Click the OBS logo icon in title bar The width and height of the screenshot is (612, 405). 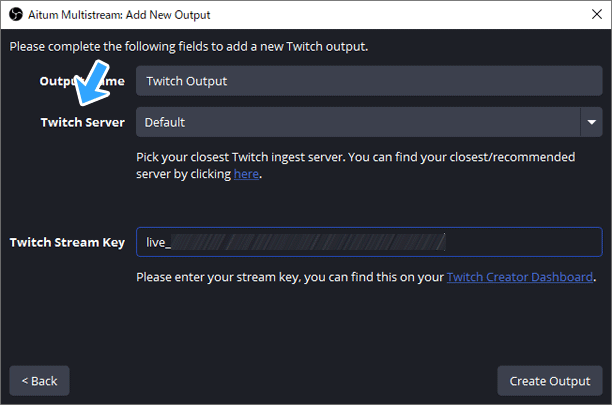(16, 15)
